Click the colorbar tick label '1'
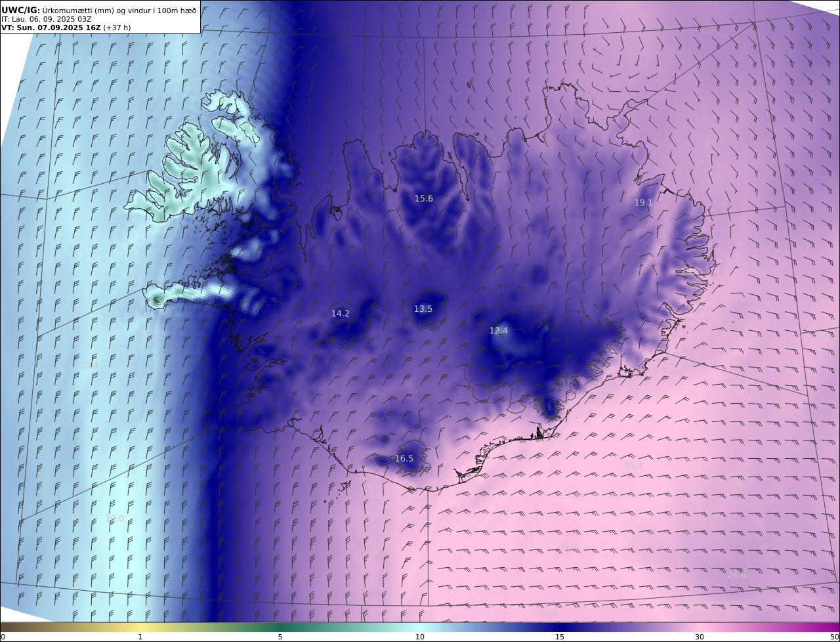Image resolution: width=840 pixels, height=642 pixels. pyautogui.click(x=140, y=637)
